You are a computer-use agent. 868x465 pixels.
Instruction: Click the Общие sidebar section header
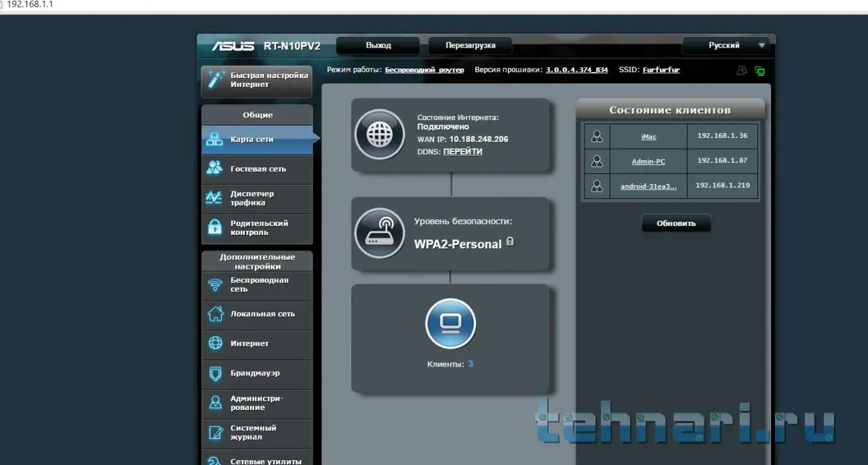[258, 115]
